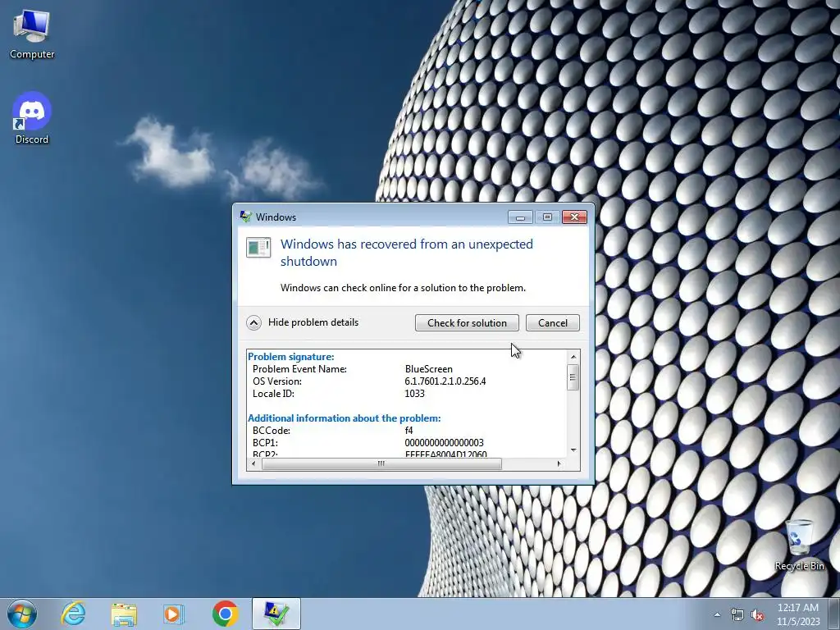Open the Computer desktop icon
The height and width of the screenshot is (630, 840).
point(32,34)
